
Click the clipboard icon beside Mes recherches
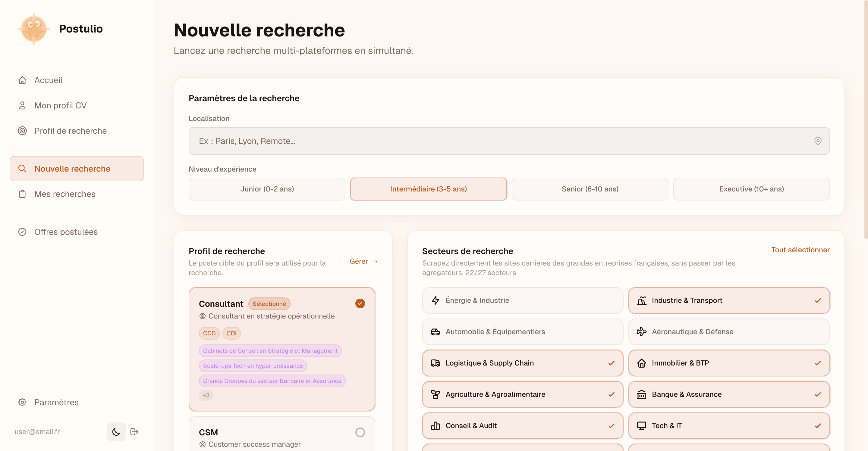[22, 194]
